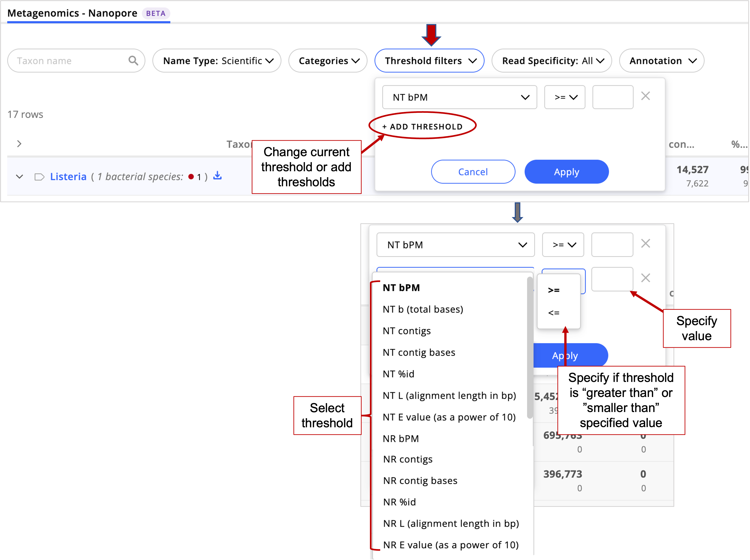750x560 pixels.
Task: Click the Apply button
Action: (x=566, y=171)
